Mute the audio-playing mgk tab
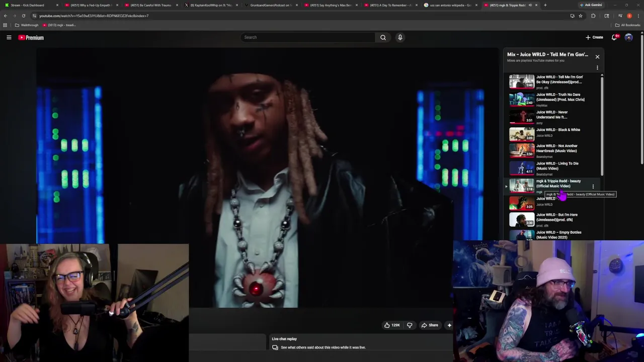Screen dimensions: 644x362 (x=530, y=5)
